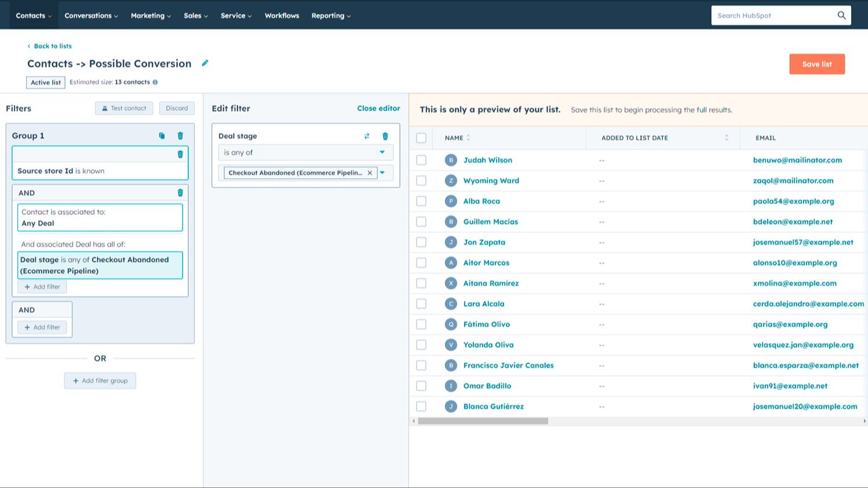
Task: Delete Group 1 with its trash icon
Action: 180,135
